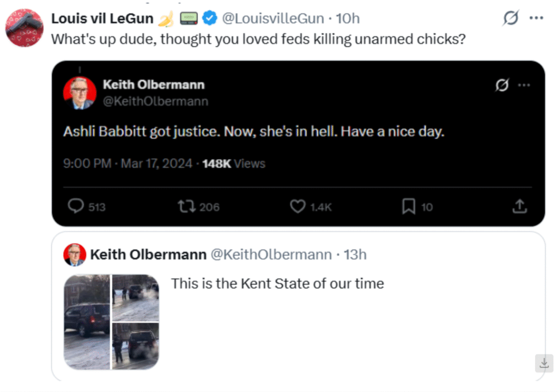
Task: Click Grok icon in Keith Olbermann screenshot
Action: coord(502,86)
